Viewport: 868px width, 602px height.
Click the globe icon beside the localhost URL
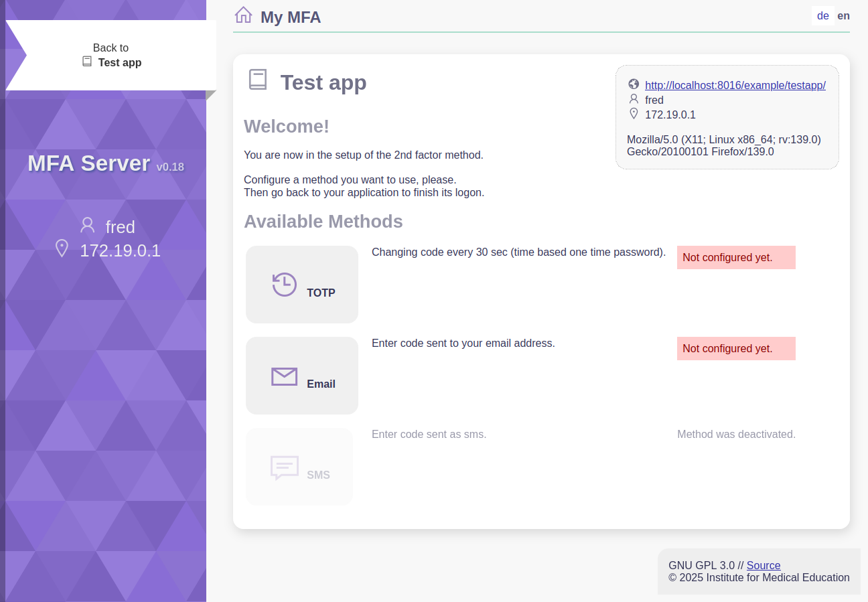point(634,84)
